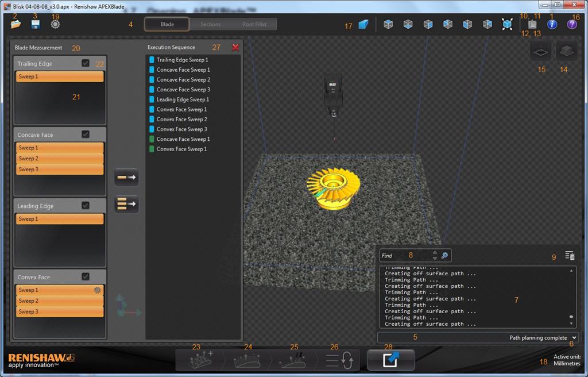Screen dimensions: 588x377
Task: Click the clear log trash icon
Action: [x=570, y=256]
